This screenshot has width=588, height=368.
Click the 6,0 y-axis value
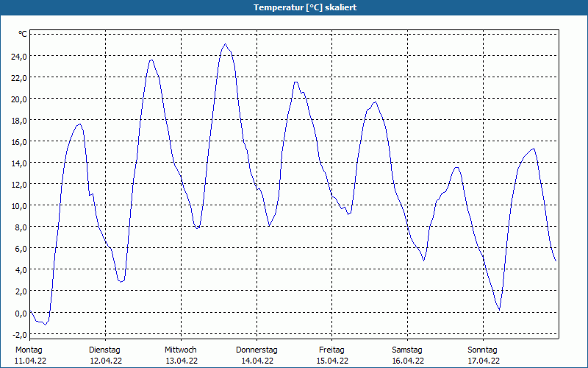[21, 249]
